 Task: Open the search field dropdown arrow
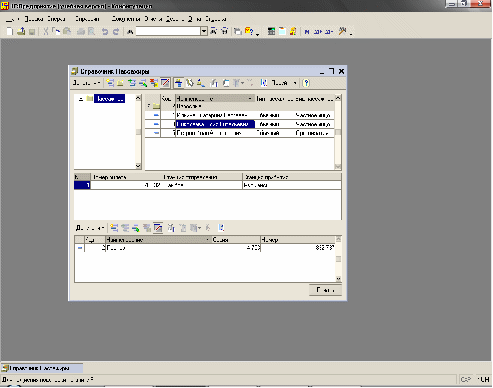click(x=204, y=31)
